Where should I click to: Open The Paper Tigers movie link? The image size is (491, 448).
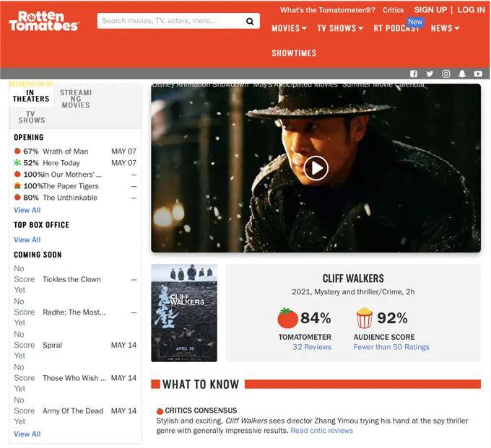(x=71, y=186)
